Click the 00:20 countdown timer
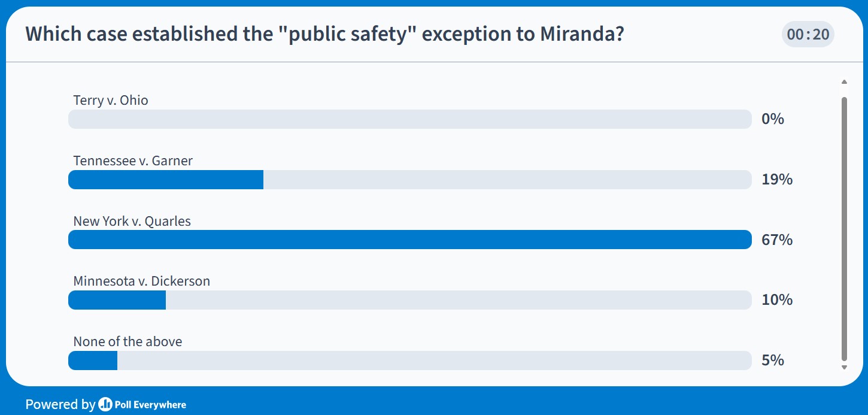Screen dimensions: 868x415 808,34
